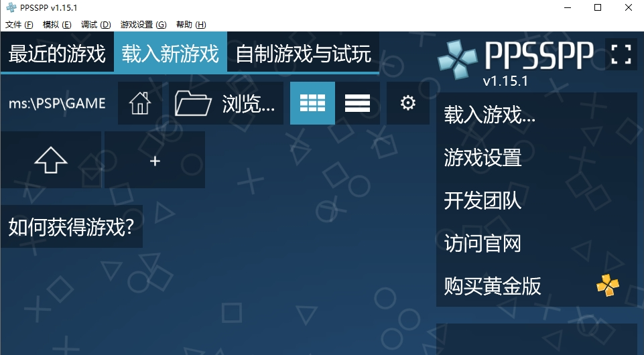Viewport: 644px width, 355px height.
Task: Click 购买黄金版 button
Action: tap(536, 285)
